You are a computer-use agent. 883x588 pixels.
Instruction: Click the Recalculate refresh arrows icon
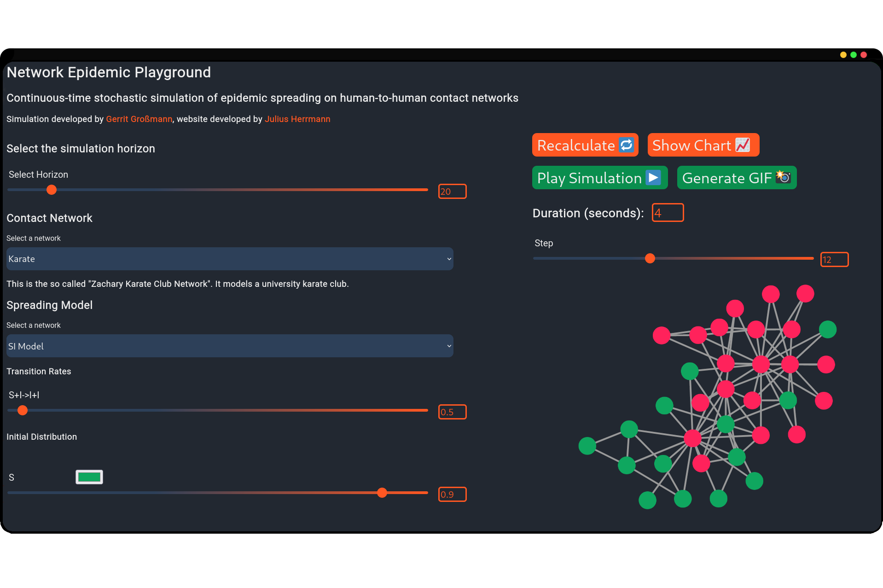[x=626, y=145]
